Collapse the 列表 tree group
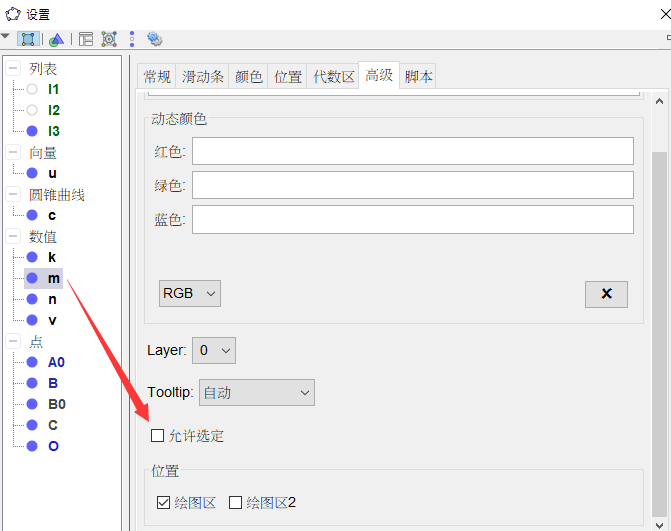This screenshot has width=671, height=531. [x=13, y=68]
